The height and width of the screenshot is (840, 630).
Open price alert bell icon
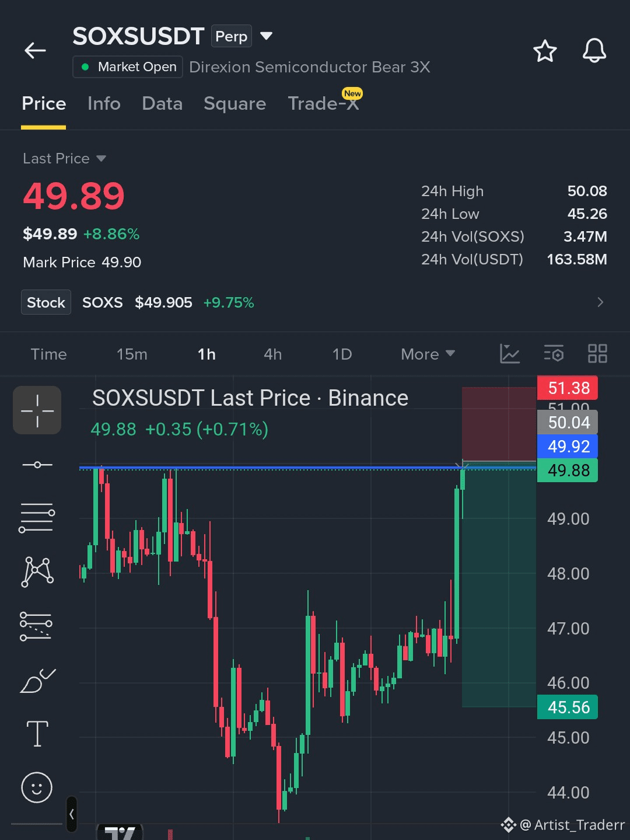pyautogui.click(x=594, y=51)
